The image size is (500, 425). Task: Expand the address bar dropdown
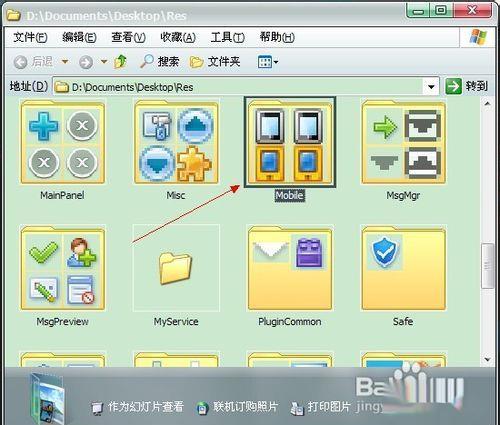point(431,87)
